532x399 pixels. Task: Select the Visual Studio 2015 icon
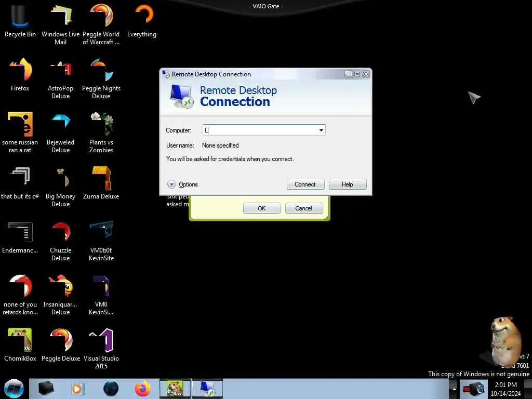point(101,349)
